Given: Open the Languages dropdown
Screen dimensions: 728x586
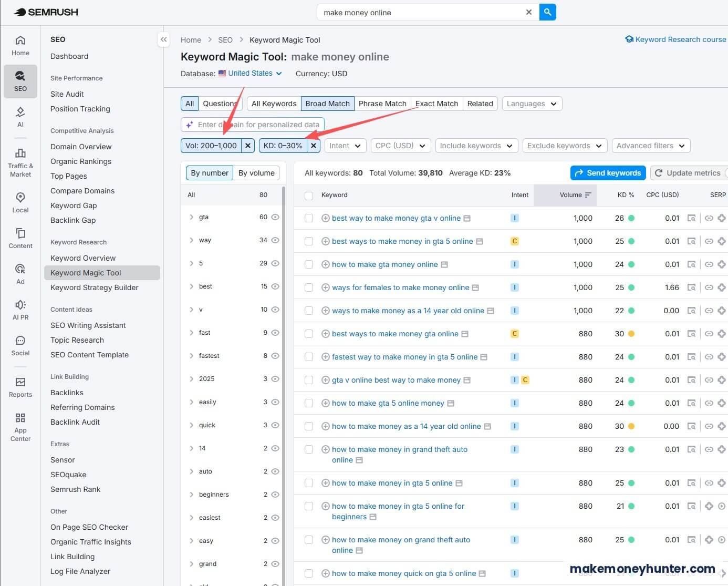Looking at the screenshot, I should [x=532, y=104].
